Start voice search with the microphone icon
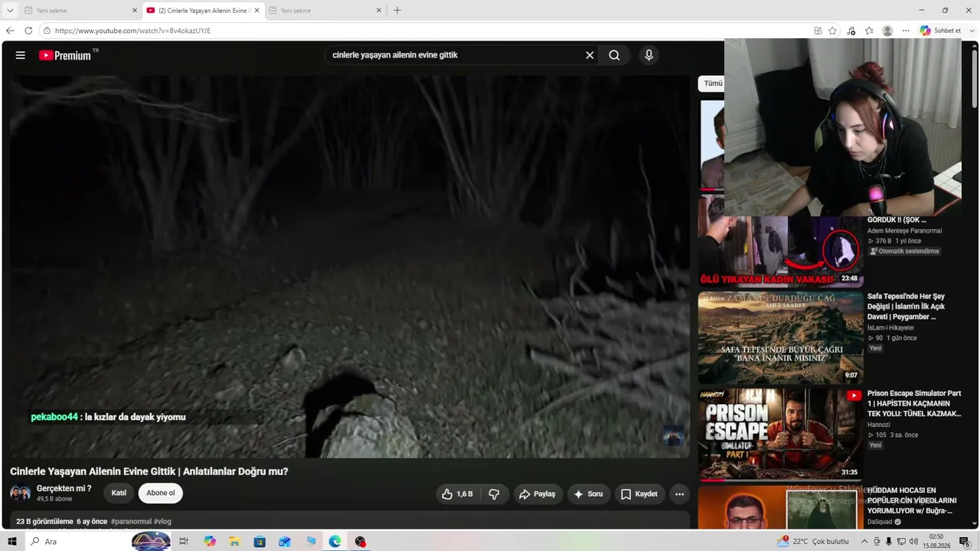The height and width of the screenshot is (551, 980). (x=648, y=55)
